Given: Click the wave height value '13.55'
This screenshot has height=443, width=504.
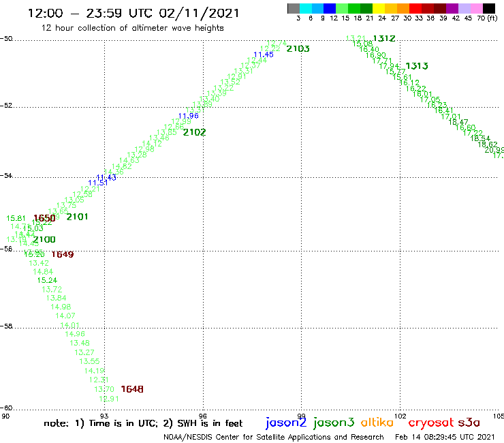Looking at the screenshot, I should (90, 362).
